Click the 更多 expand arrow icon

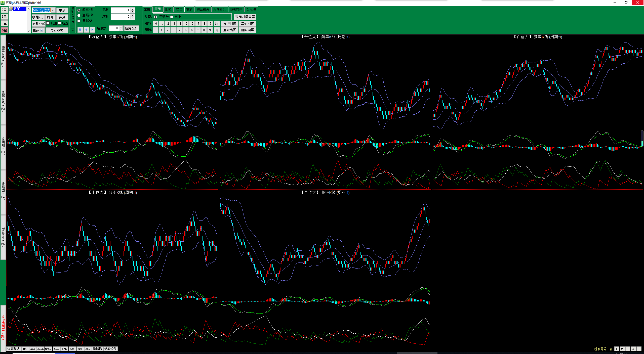pos(42,30)
